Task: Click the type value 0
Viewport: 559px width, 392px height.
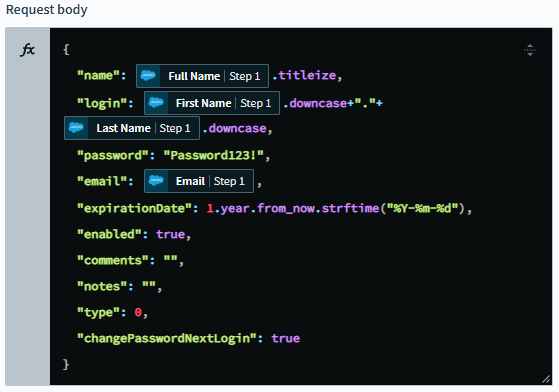Action: coord(138,313)
